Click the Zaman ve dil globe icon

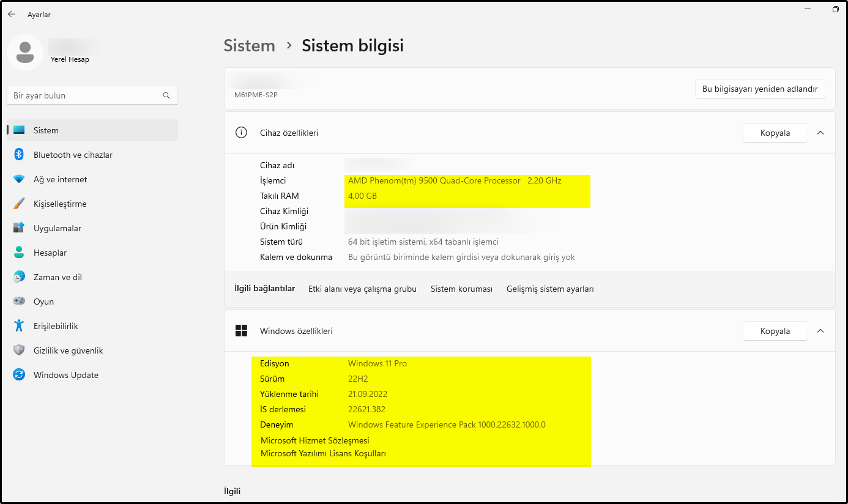pyautogui.click(x=19, y=277)
